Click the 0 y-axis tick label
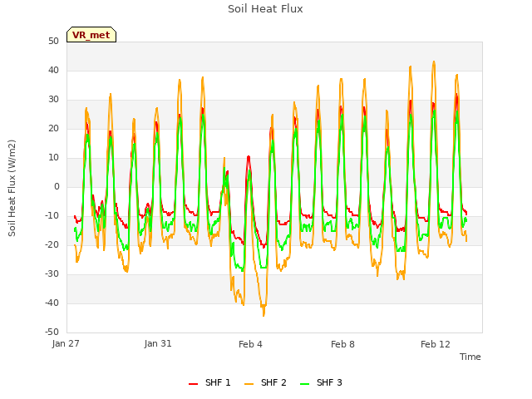 pyautogui.click(x=57, y=186)
